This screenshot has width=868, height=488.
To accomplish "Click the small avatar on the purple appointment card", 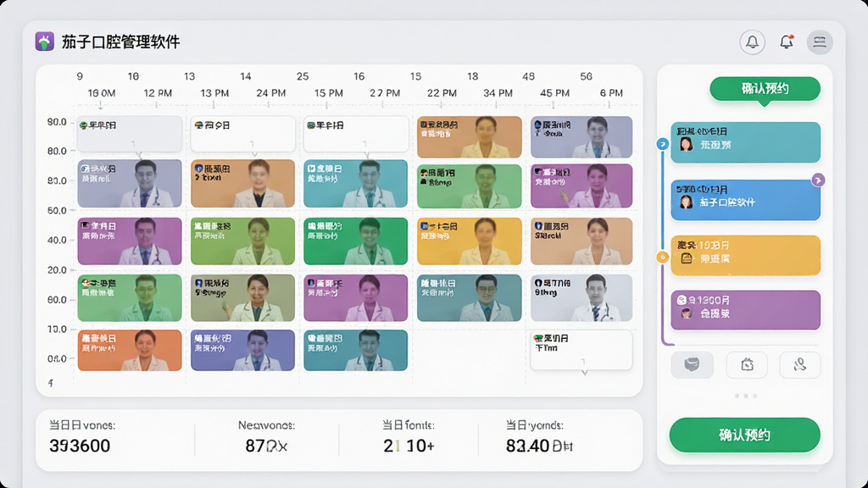I will pyautogui.click(x=687, y=313).
